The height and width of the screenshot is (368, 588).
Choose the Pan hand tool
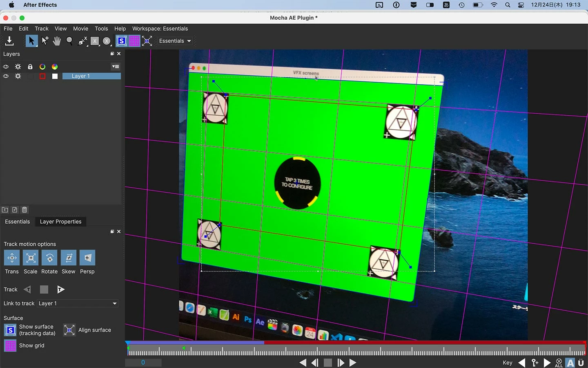pos(57,41)
